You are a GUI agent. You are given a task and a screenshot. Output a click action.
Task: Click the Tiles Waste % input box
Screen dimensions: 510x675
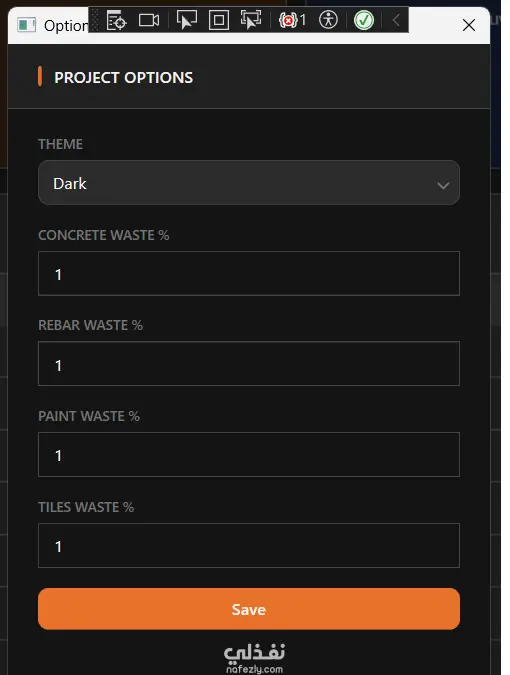click(249, 545)
